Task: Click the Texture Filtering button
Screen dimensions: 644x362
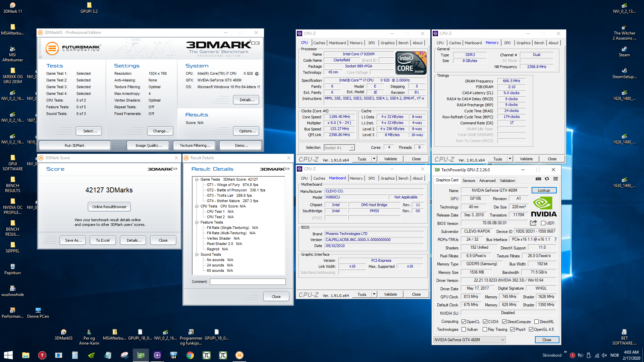Action: tap(195, 145)
